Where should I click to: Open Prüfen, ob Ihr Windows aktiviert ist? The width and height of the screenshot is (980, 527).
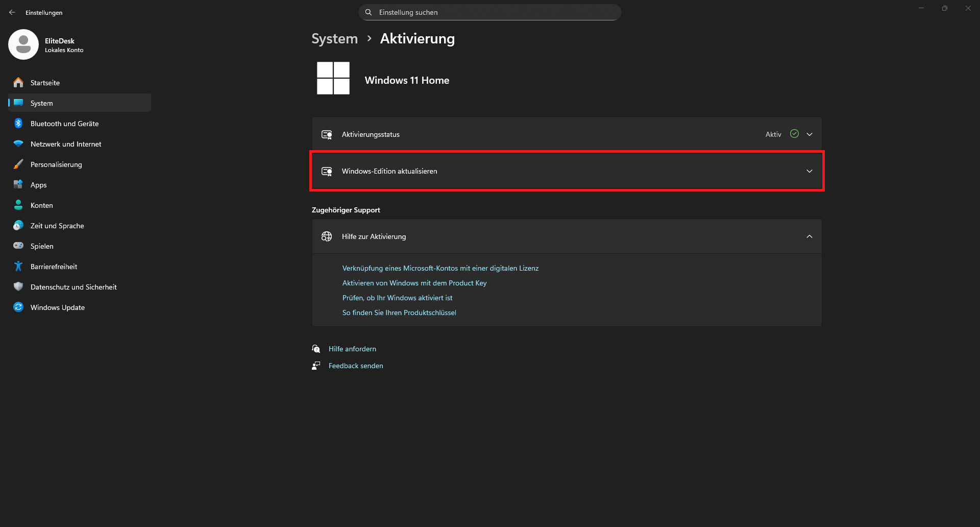click(397, 298)
